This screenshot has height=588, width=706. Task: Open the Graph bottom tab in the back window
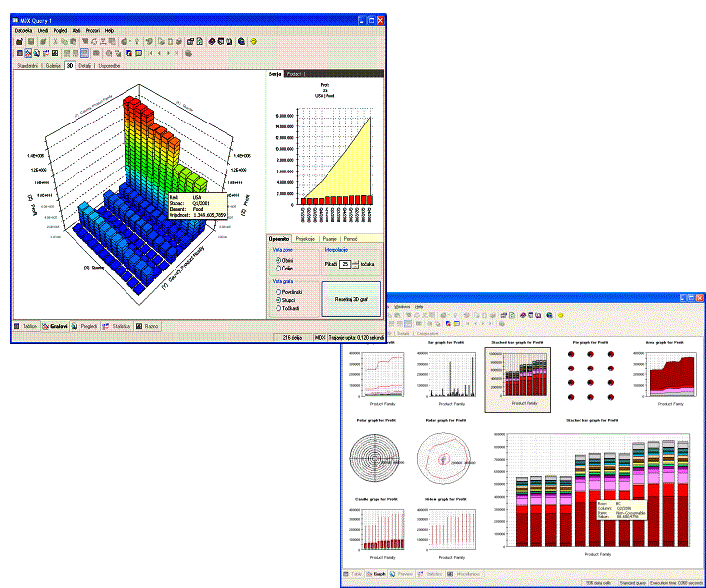376,574
